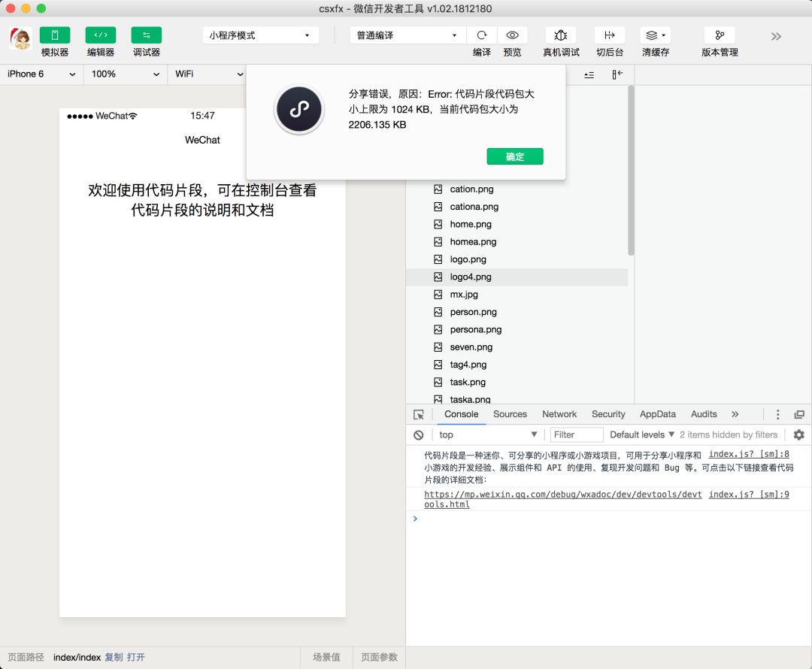Click the switch to background (切后台) icon
Image resolution: width=812 pixels, height=669 pixels.
610,35
